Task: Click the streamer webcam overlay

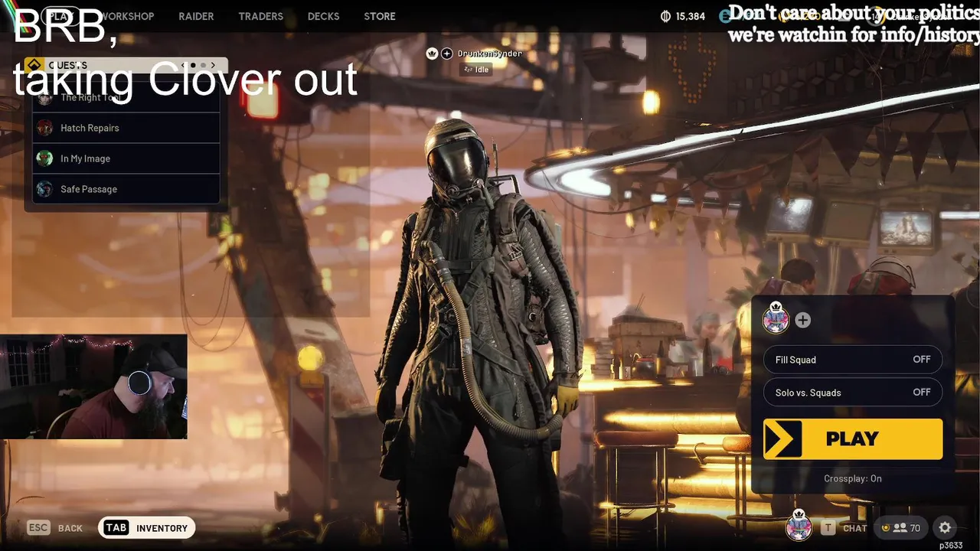Action: pyautogui.click(x=93, y=386)
